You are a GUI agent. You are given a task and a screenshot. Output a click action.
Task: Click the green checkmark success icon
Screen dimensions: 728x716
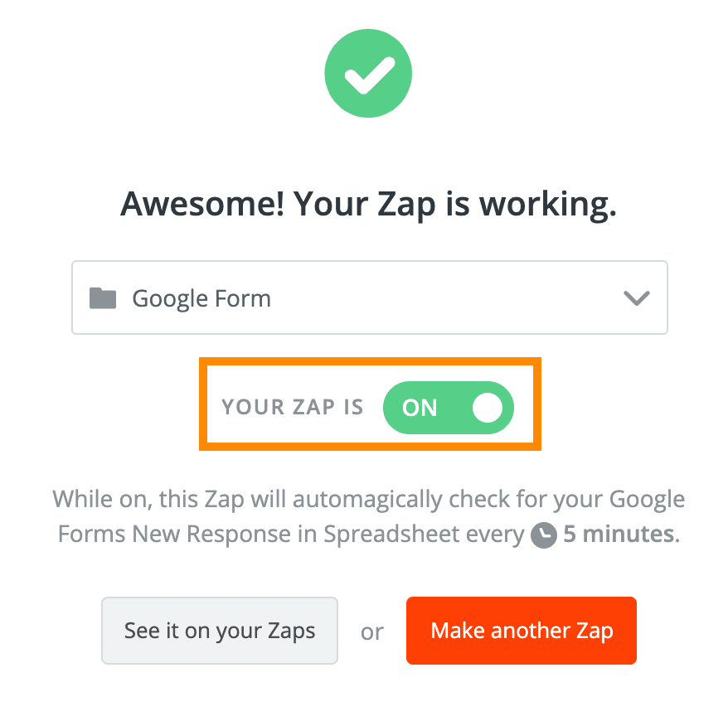(x=367, y=75)
